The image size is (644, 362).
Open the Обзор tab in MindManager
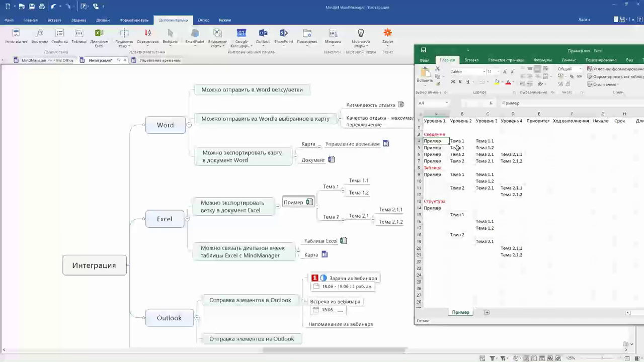tap(204, 20)
